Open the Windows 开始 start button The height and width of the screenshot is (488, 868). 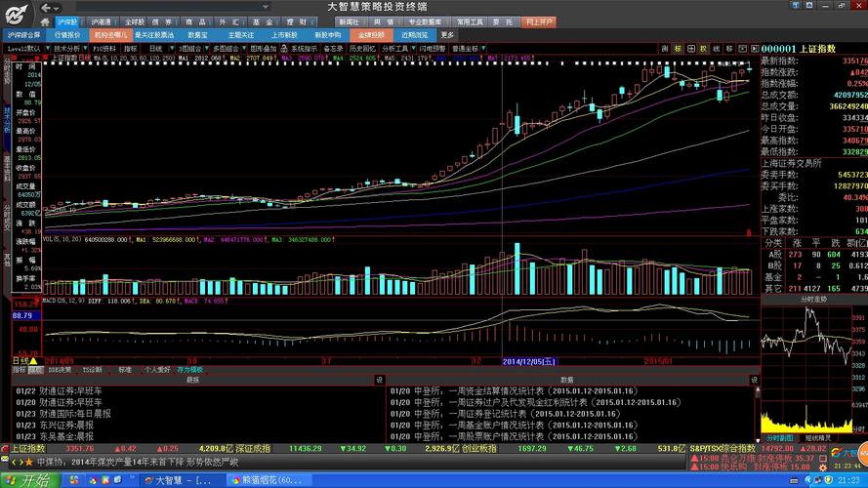point(30,480)
